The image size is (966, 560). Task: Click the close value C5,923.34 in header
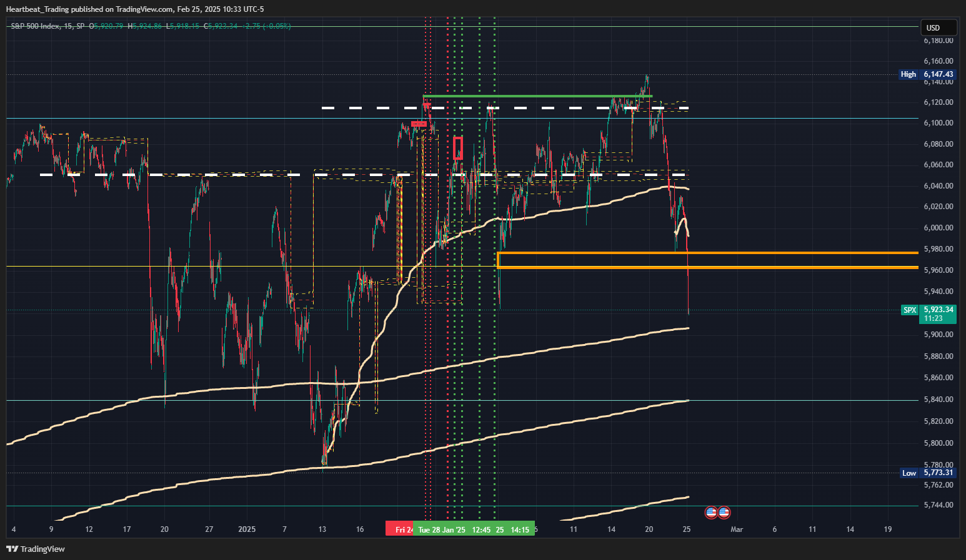tap(221, 26)
